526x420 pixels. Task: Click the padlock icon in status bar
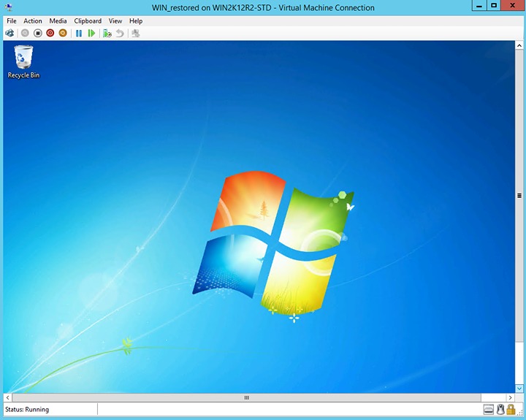pyautogui.click(x=511, y=410)
